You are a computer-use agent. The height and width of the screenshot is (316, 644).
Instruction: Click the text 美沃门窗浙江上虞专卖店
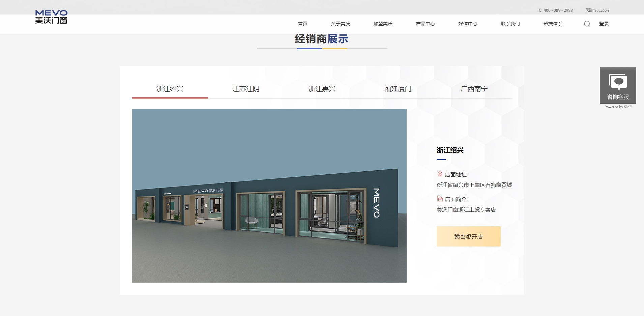(466, 209)
